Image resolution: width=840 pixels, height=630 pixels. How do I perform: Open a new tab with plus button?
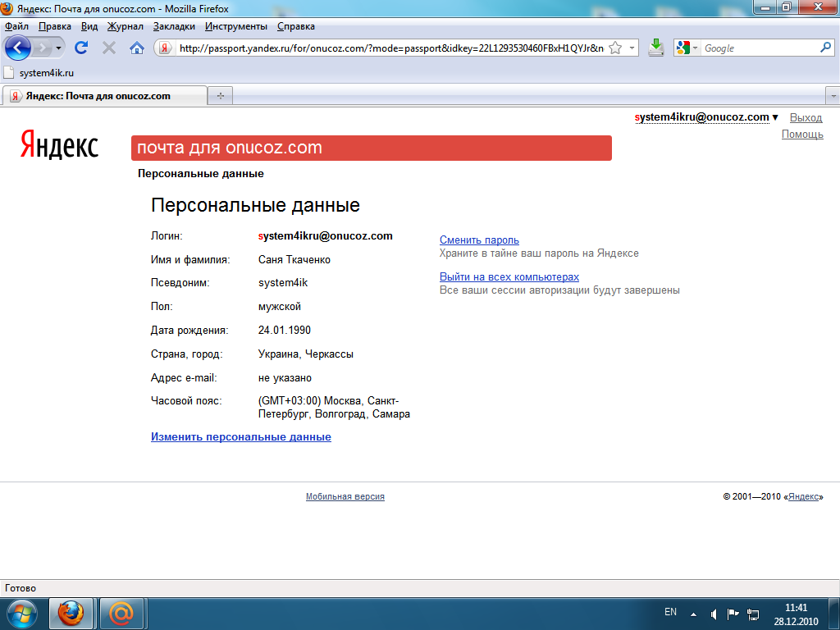pyautogui.click(x=220, y=96)
